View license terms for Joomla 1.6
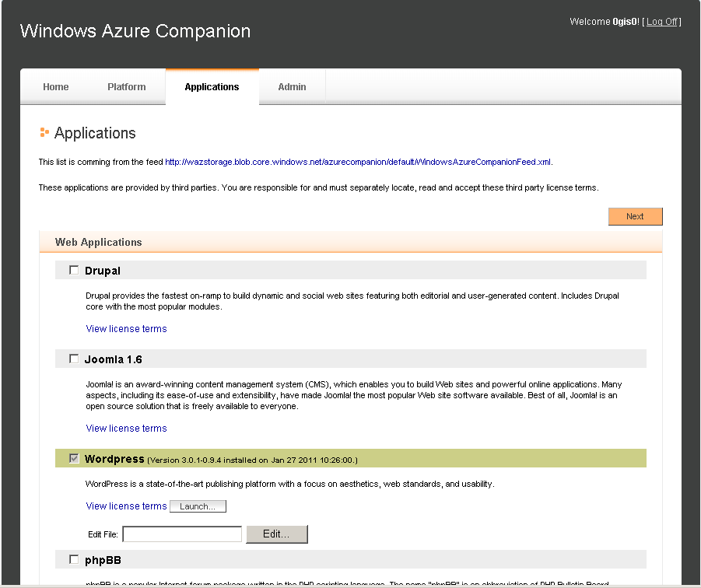701x588 pixels. click(126, 429)
